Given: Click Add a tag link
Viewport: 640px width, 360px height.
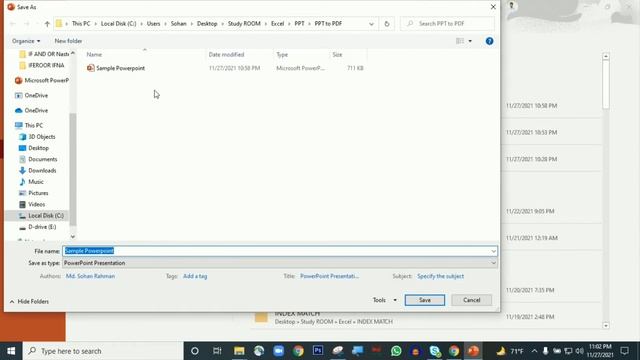Looking at the screenshot, I should click(x=195, y=276).
